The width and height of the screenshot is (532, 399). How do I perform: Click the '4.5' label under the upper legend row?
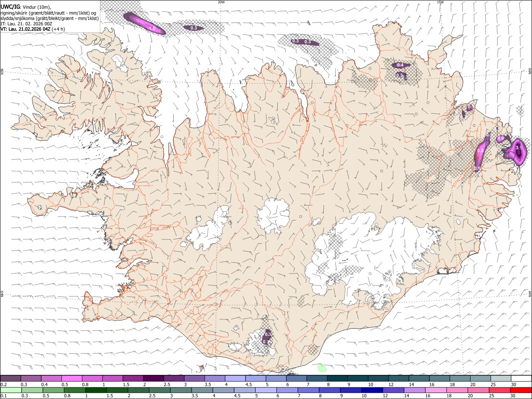[x=249, y=384]
